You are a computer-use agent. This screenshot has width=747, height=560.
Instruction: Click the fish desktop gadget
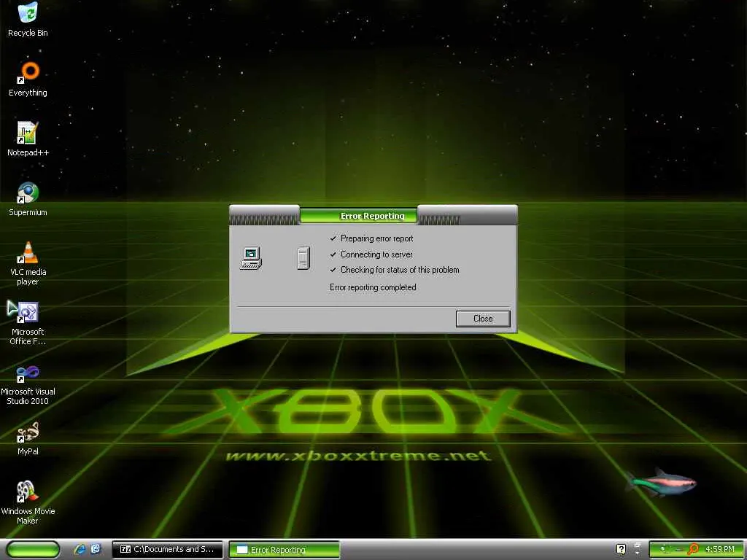click(662, 483)
